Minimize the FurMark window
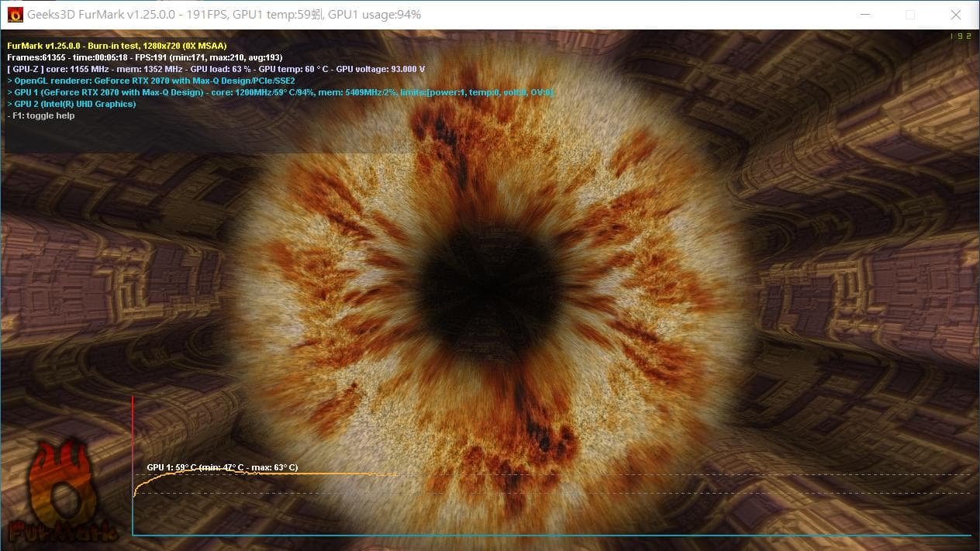Viewport: 980px width, 551px height. tap(864, 15)
